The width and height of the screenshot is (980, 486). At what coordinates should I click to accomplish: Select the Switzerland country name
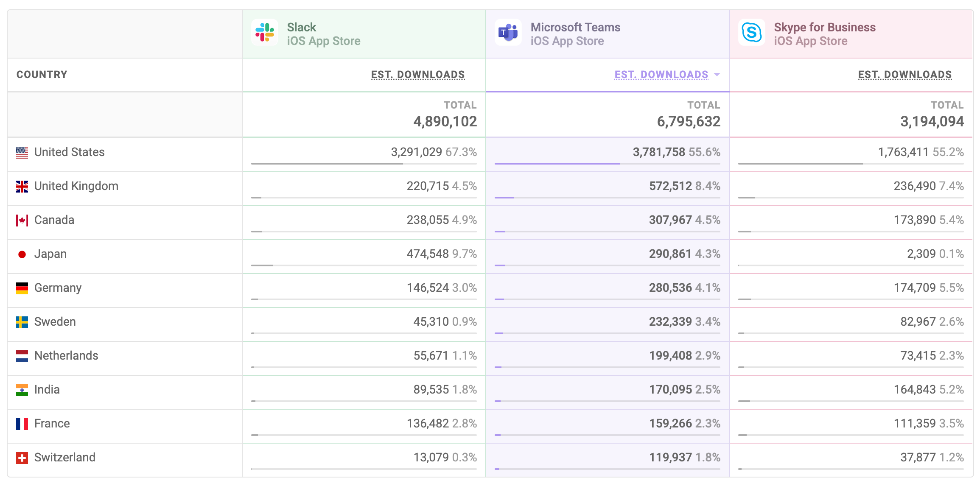click(x=65, y=457)
